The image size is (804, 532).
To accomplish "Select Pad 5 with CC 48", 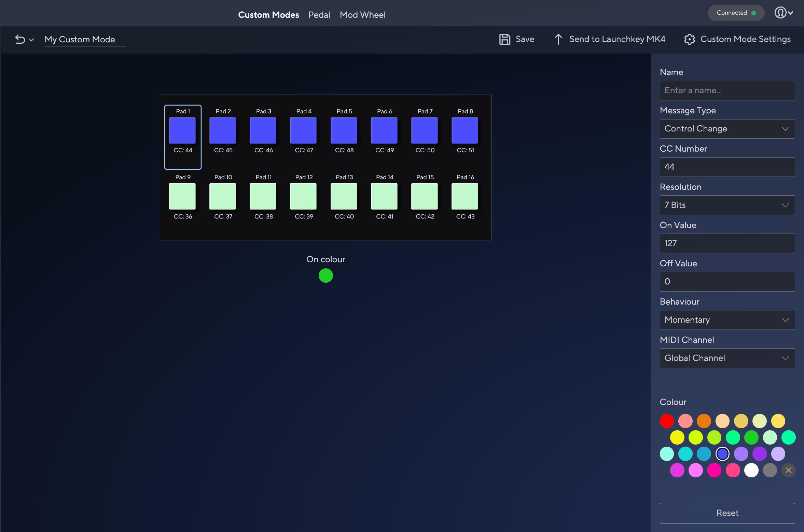I will click(x=344, y=131).
